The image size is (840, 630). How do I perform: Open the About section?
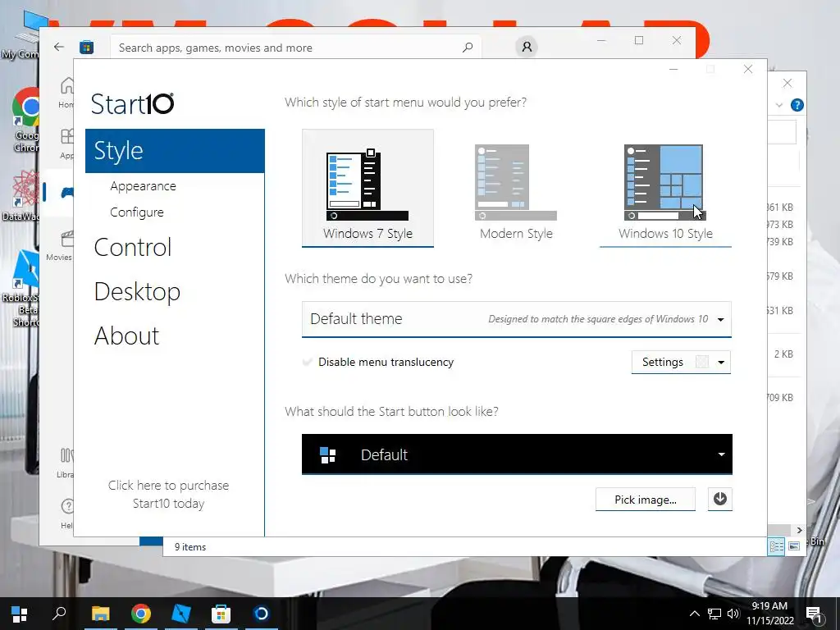pyautogui.click(x=127, y=336)
